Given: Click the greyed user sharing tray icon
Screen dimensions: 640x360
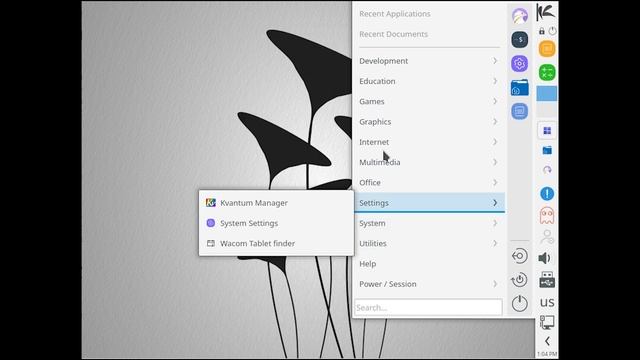Looking at the screenshot, I should tap(547, 237).
